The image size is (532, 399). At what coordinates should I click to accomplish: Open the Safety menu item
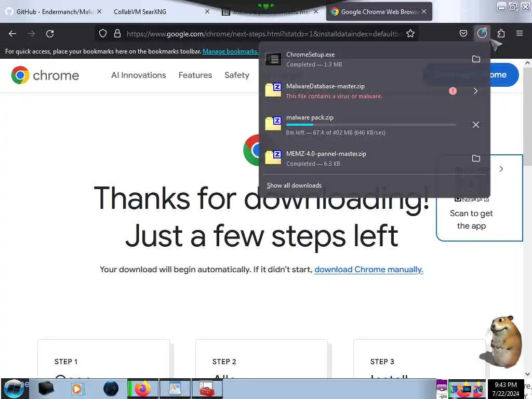pos(237,75)
